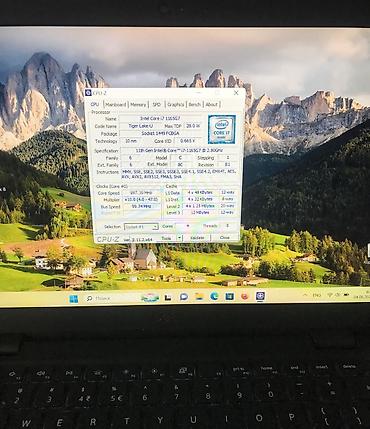Click the Stepping value field

(228, 157)
